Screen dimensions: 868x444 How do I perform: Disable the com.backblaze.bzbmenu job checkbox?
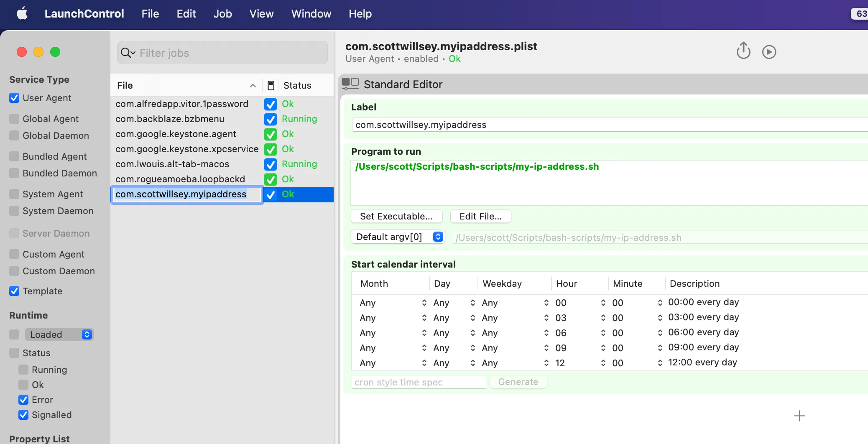point(271,119)
